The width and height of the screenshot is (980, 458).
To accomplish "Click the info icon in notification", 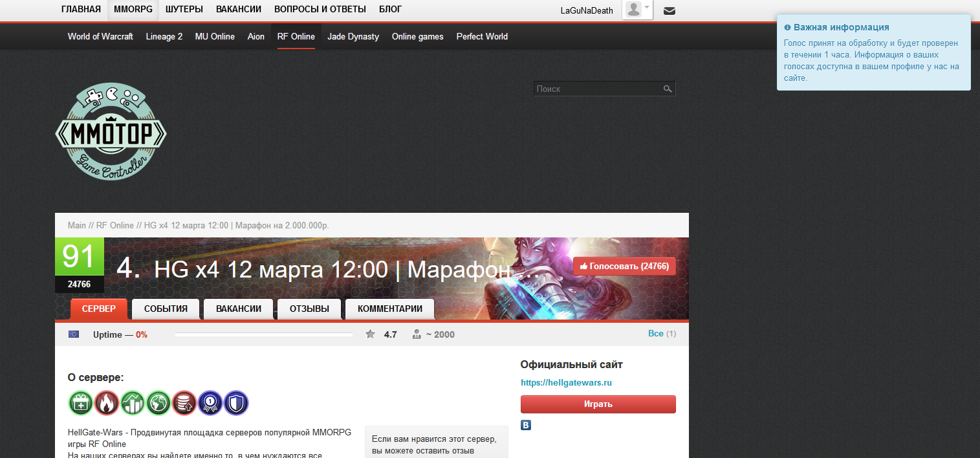I will tap(787, 28).
